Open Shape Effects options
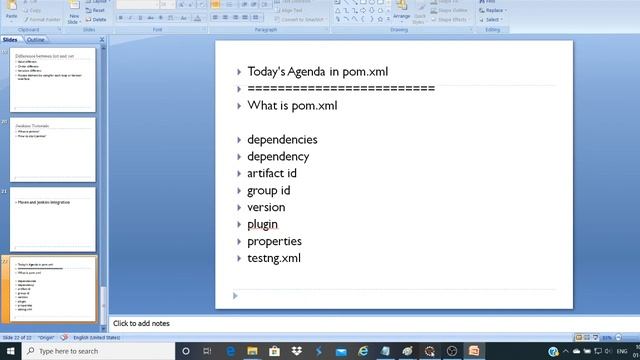Viewport: 640px width, 360px height. [x=450, y=19]
